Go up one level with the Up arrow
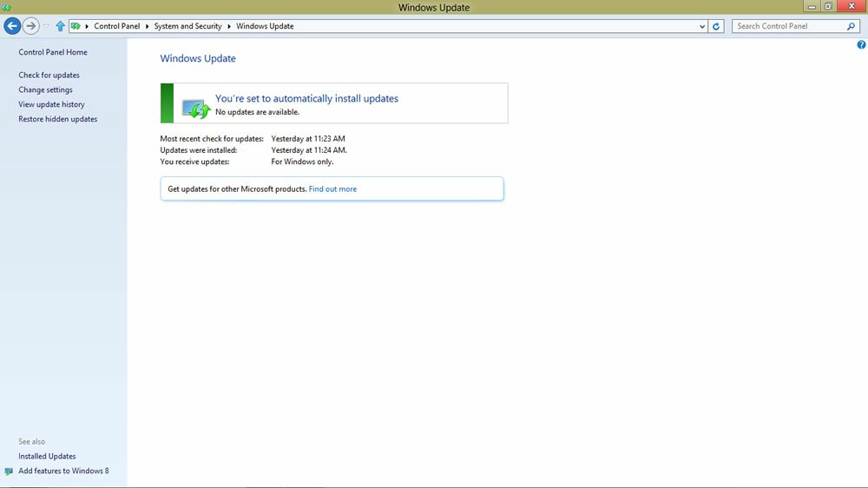Viewport: 868px width, 488px height. [x=60, y=26]
